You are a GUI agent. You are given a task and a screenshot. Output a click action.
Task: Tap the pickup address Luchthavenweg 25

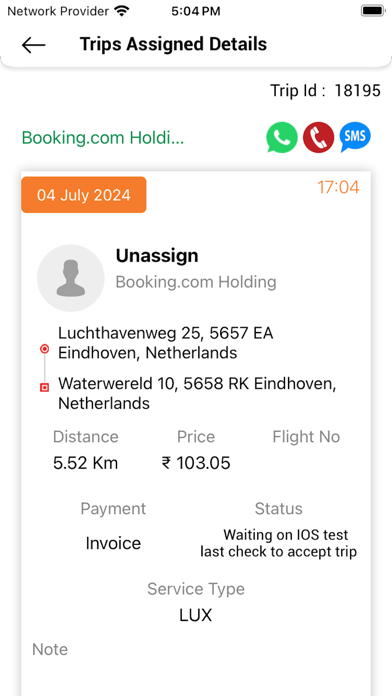(166, 343)
